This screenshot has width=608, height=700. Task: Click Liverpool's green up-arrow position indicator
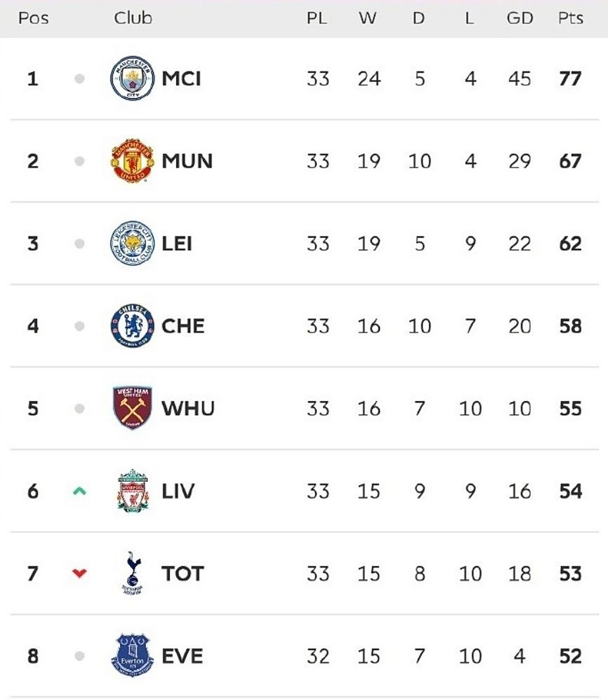tap(79, 491)
